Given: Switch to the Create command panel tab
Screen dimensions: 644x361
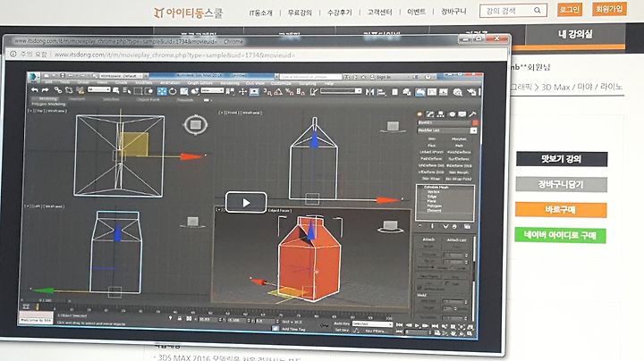Looking at the screenshot, I should pyautogui.click(x=419, y=114).
